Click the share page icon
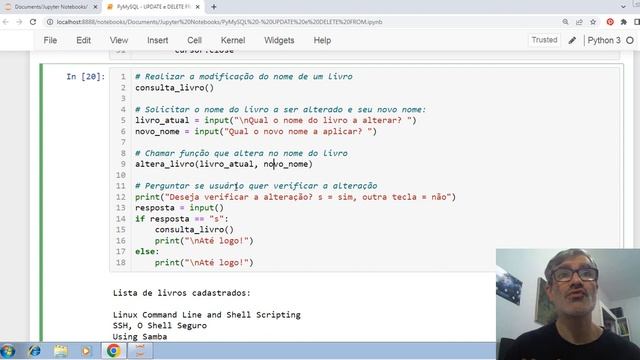This screenshot has width=640, height=360. [579, 22]
